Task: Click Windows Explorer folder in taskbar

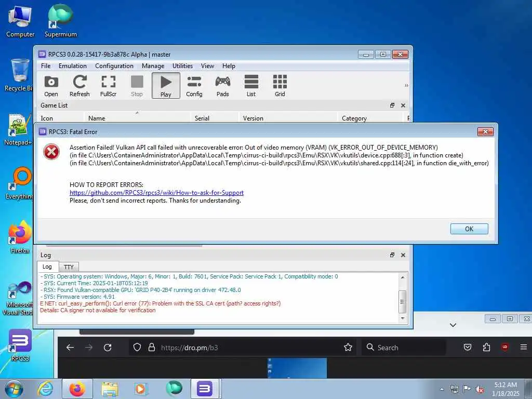Action: point(109,389)
